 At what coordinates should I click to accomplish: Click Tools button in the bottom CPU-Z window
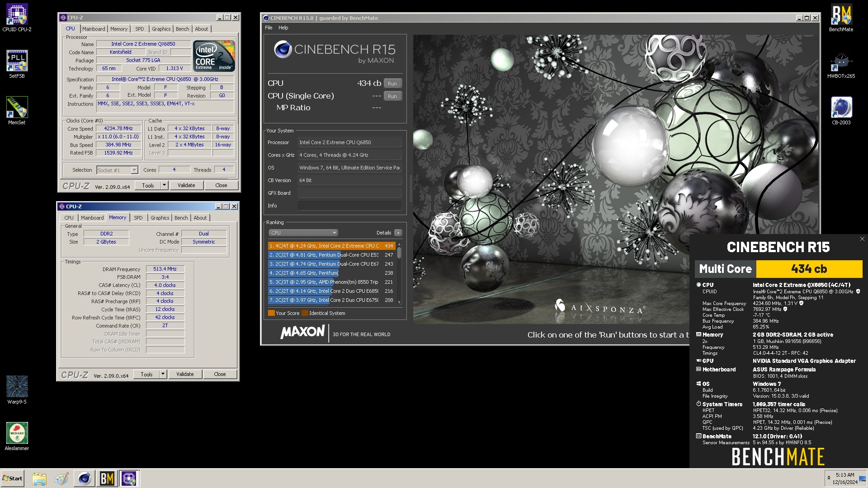click(x=146, y=374)
